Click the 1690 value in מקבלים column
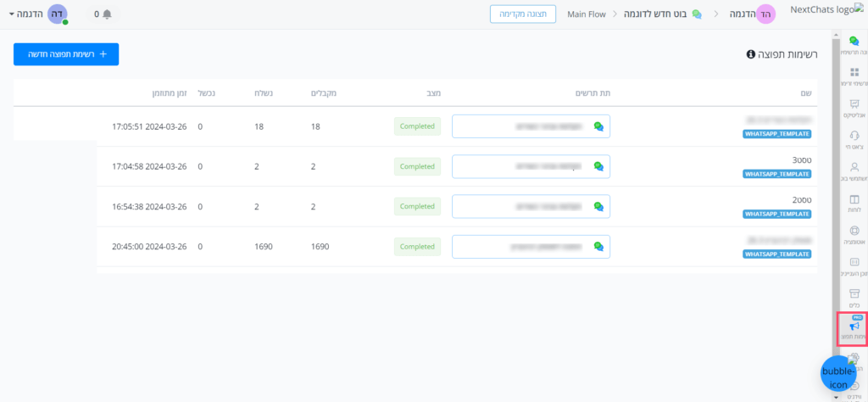This screenshot has width=868, height=402. pyautogui.click(x=320, y=247)
